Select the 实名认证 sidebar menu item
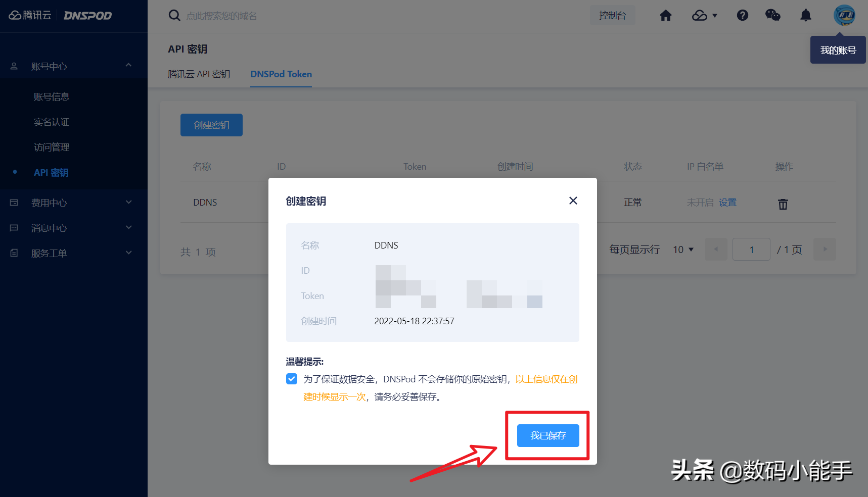Viewport: 868px width, 497px height. point(52,122)
